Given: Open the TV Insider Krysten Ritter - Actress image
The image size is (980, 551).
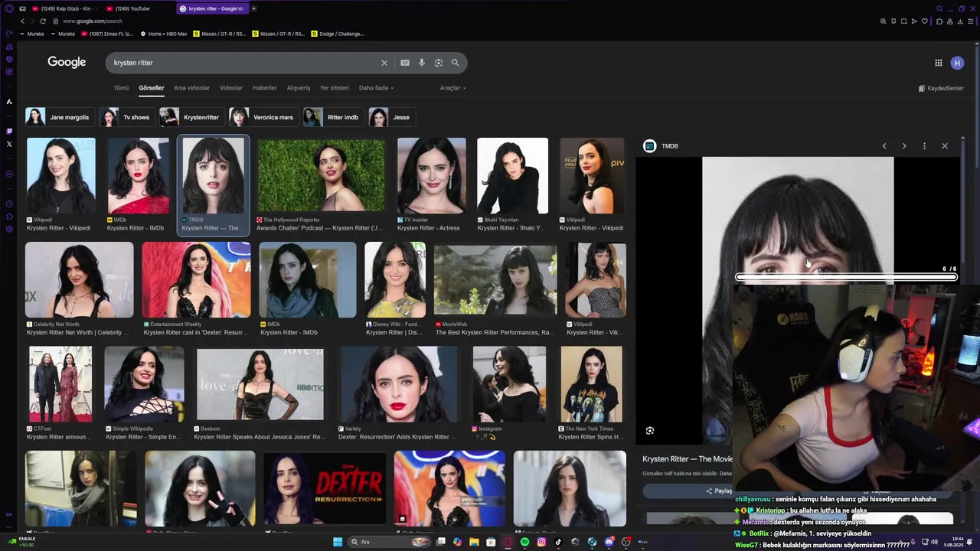Looking at the screenshot, I should click(432, 176).
